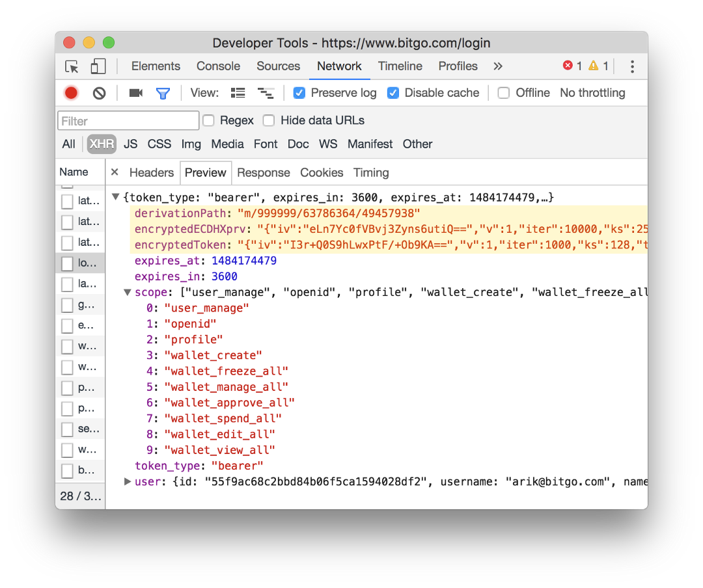This screenshot has height=588, width=703.
Task: Show more DevTools panels chevron
Action: click(498, 66)
